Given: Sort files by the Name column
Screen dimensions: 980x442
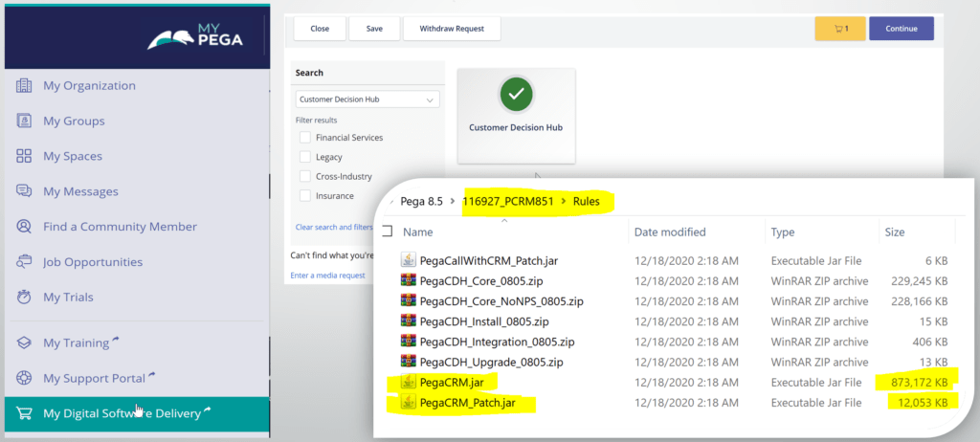Looking at the screenshot, I should coord(418,232).
